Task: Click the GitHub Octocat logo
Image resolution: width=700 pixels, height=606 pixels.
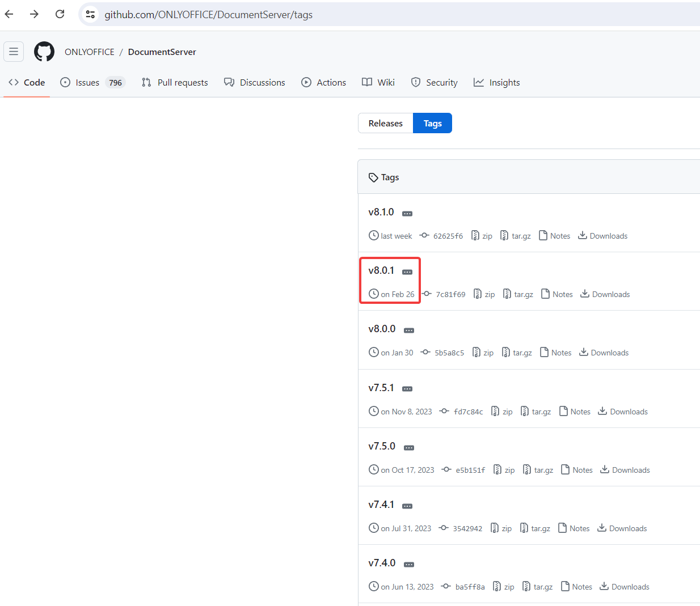Action: coord(44,52)
